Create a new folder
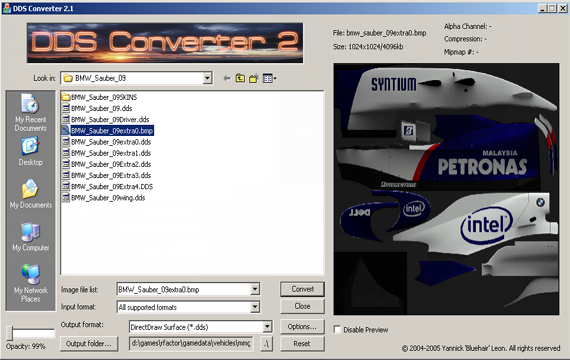 click(254, 78)
